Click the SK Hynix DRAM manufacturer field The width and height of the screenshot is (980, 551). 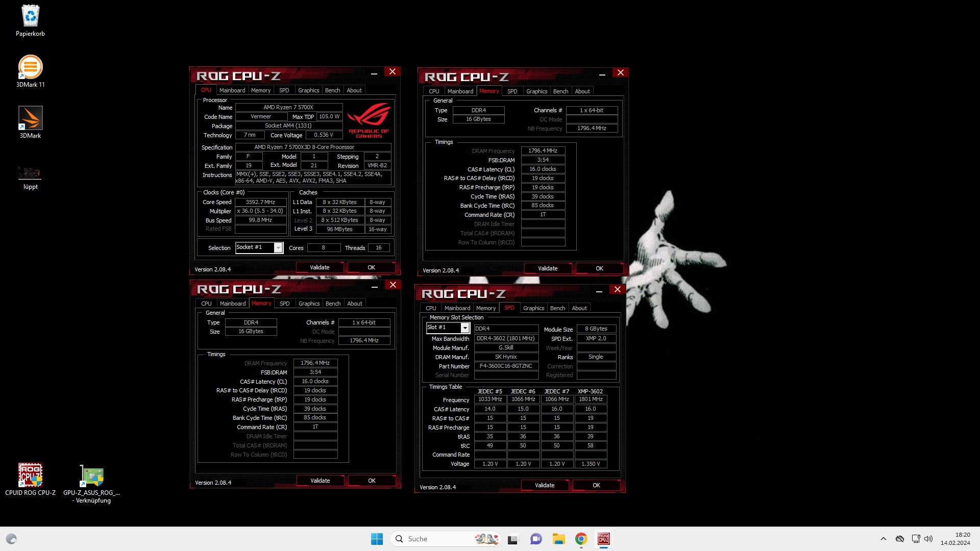point(506,357)
